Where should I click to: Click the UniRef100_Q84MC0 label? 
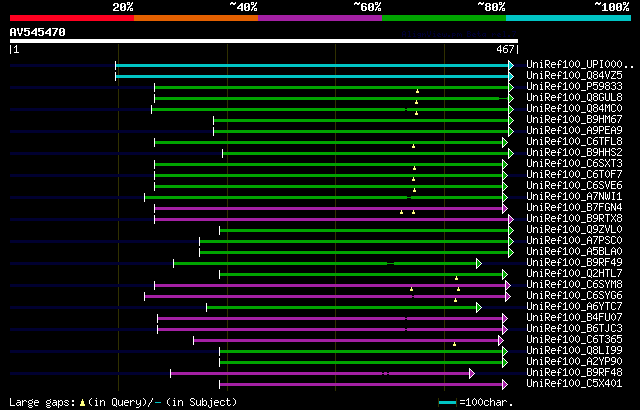pyautogui.click(x=574, y=109)
